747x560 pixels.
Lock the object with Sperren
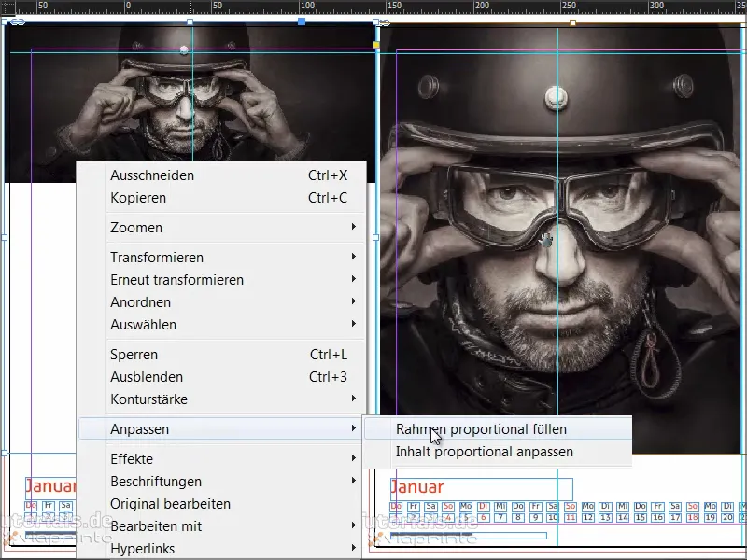pyautogui.click(x=134, y=355)
